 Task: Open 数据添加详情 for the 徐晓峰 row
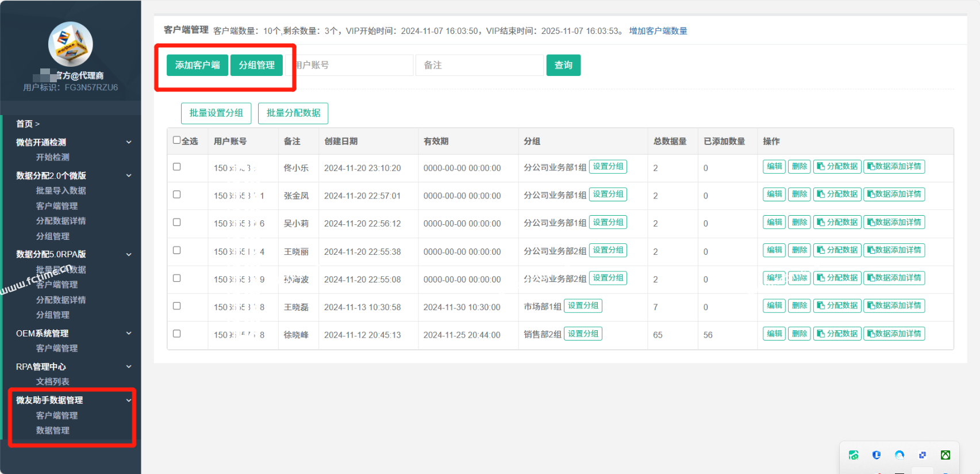click(x=894, y=334)
